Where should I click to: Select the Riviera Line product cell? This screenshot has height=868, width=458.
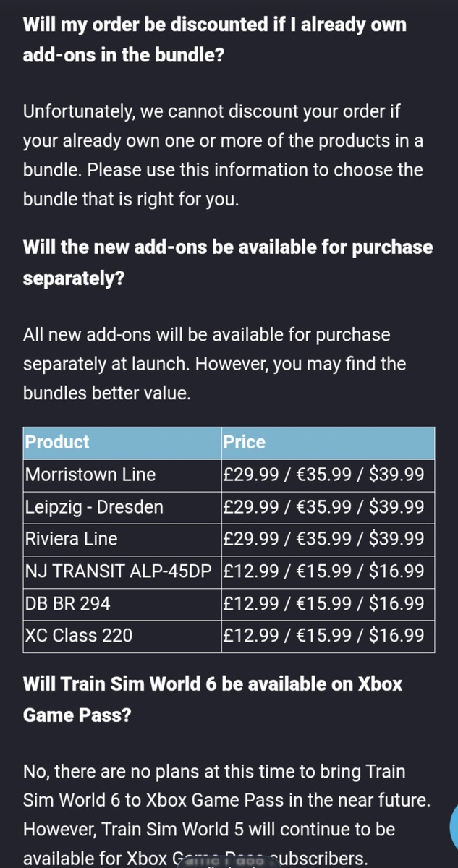click(x=122, y=540)
